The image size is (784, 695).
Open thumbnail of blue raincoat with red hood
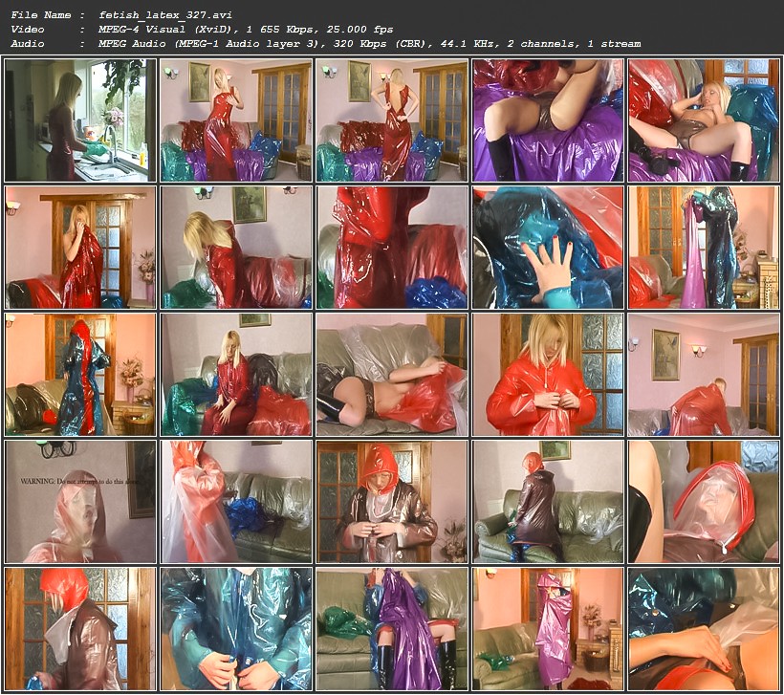click(x=80, y=374)
